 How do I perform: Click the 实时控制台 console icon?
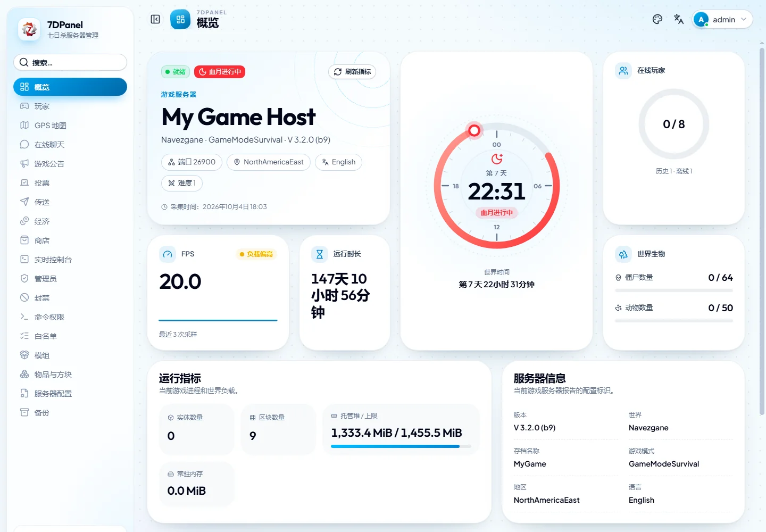click(24, 260)
